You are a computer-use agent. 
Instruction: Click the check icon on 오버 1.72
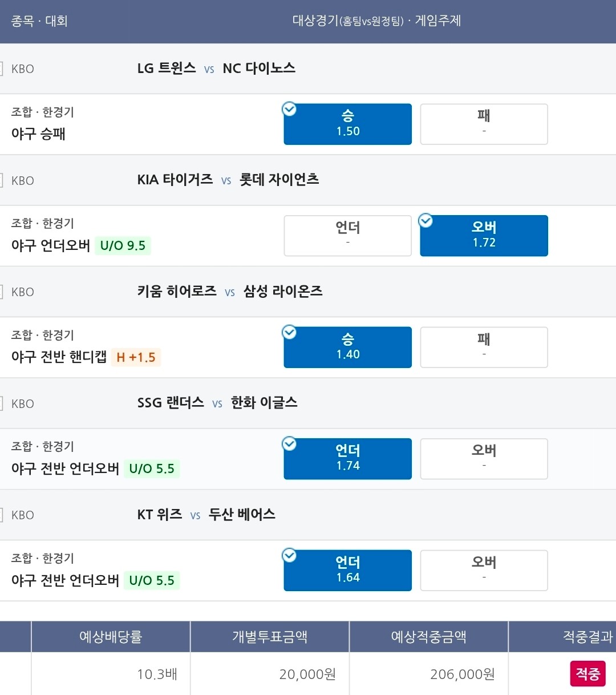(x=425, y=220)
